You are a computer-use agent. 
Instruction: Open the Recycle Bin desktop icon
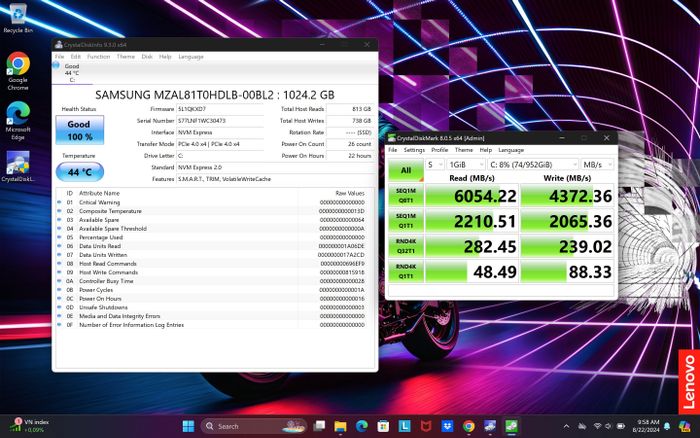click(x=18, y=18)
